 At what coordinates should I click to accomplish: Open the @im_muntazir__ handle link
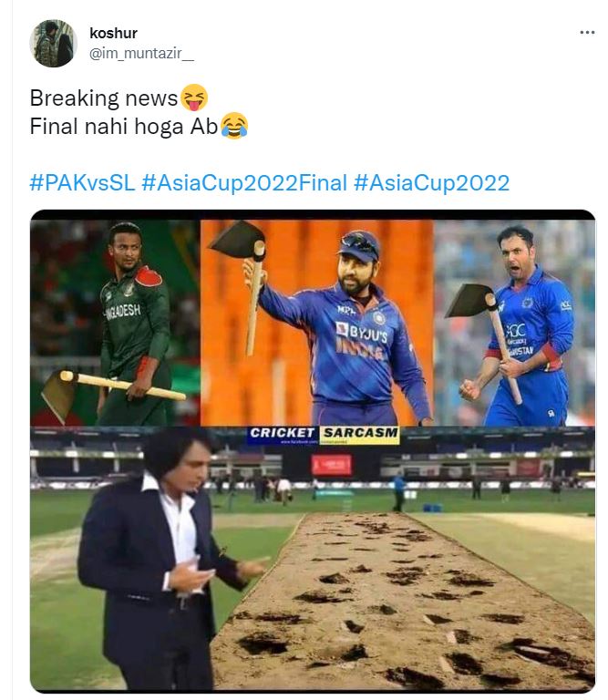click(141, 54)
